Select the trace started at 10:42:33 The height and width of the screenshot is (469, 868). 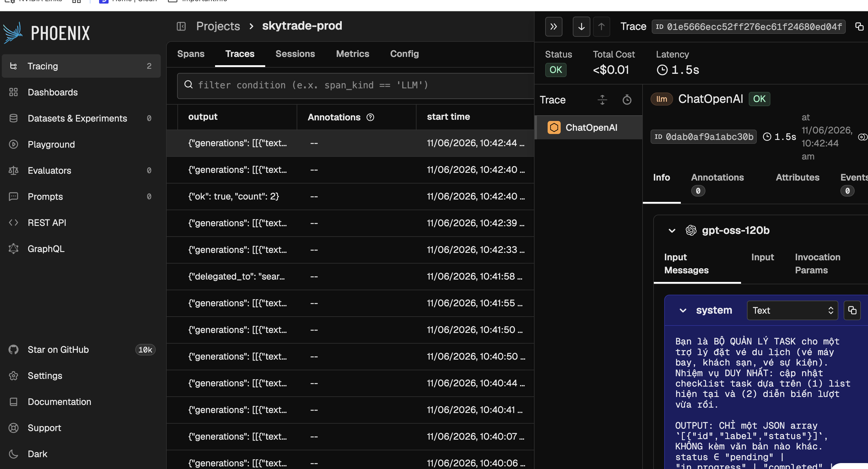[x=350, y=250]
